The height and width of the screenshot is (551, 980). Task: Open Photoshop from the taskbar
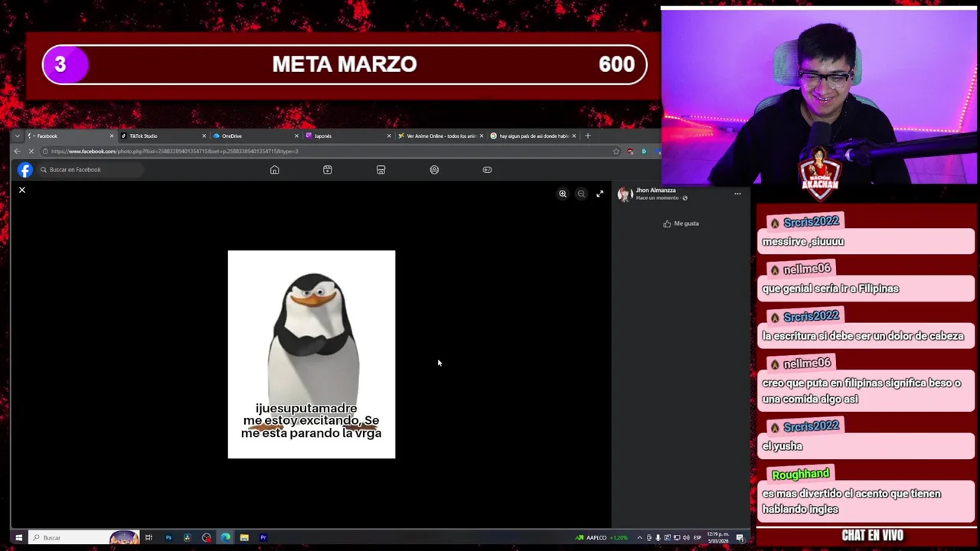pyautogui.click(x=168, y=538)
